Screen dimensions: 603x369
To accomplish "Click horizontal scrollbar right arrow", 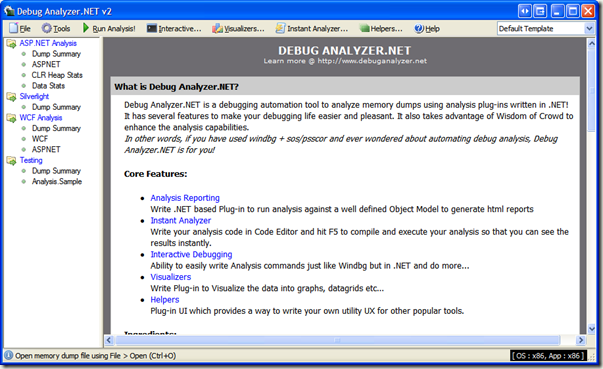I will (x=581, y=340).
